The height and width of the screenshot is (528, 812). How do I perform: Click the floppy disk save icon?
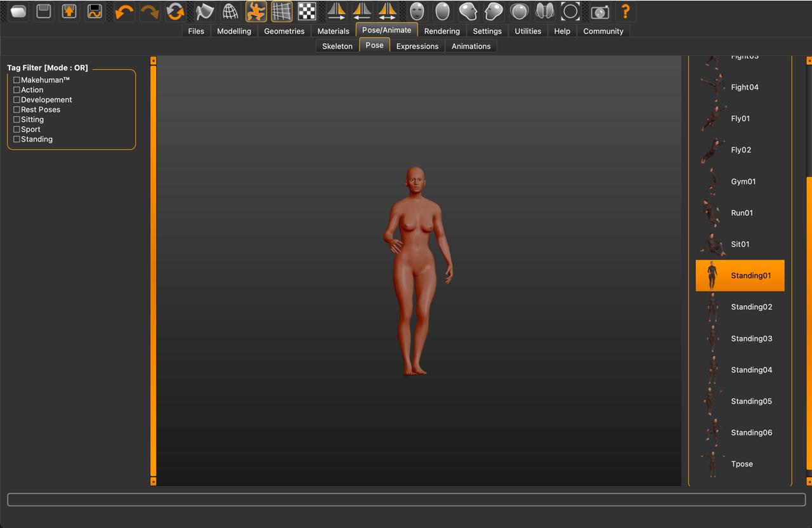pos(44,11)
